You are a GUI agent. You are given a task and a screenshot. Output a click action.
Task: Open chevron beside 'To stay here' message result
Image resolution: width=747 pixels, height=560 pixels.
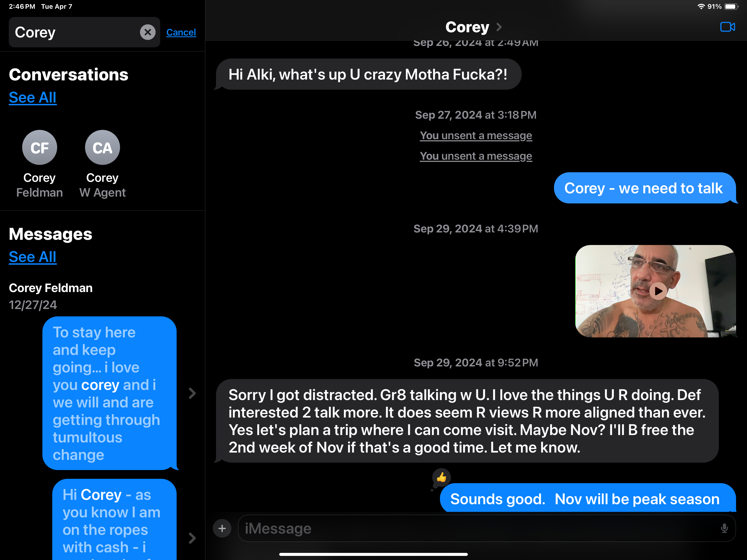pos(192,393)
